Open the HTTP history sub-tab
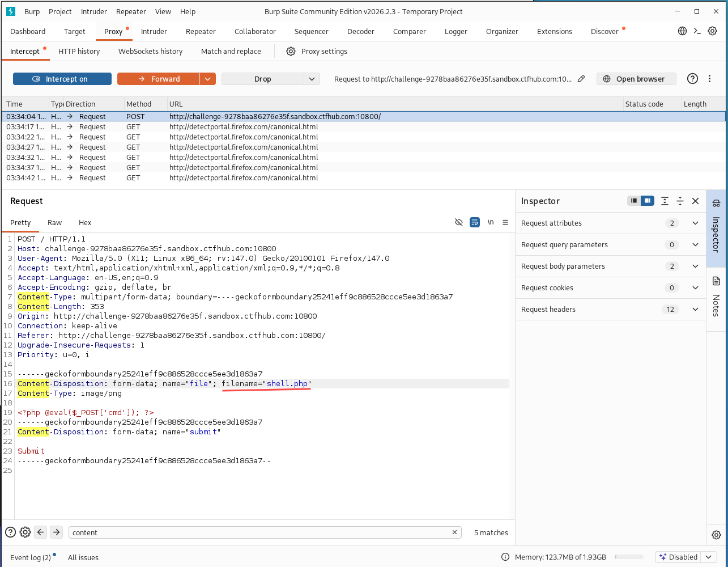The image size is (728, 567). [79, 51]
